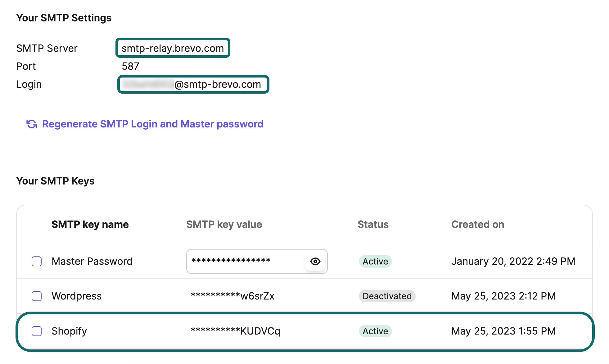The image size is (609, 364).
Task: Click the Login email address field
Action: point(193,84)
